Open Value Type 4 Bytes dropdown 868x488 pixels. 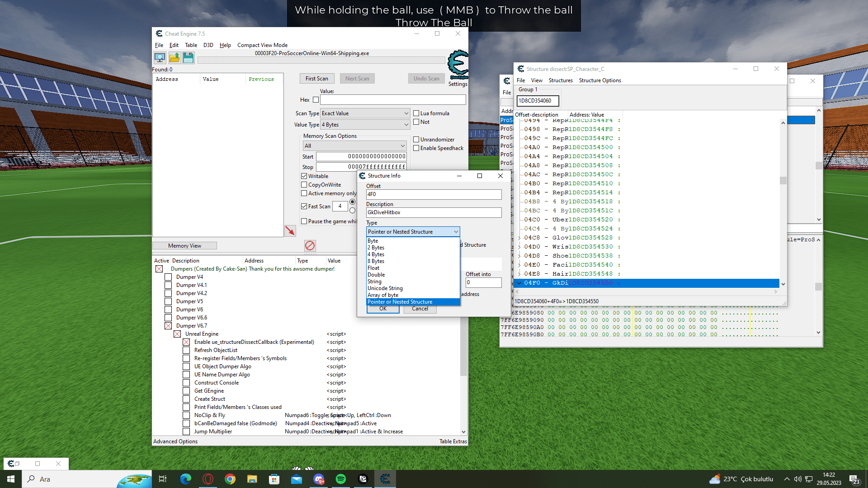365,125
